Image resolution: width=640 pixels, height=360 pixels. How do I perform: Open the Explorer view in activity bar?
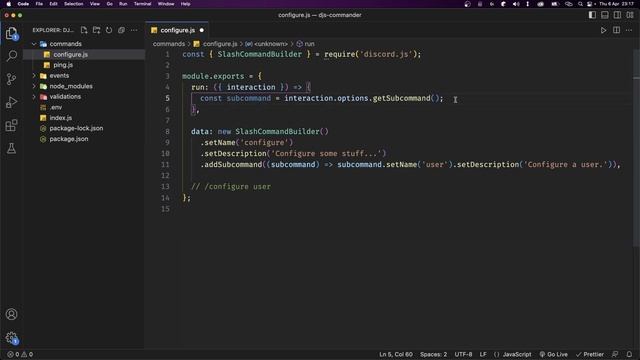[12, 33]
